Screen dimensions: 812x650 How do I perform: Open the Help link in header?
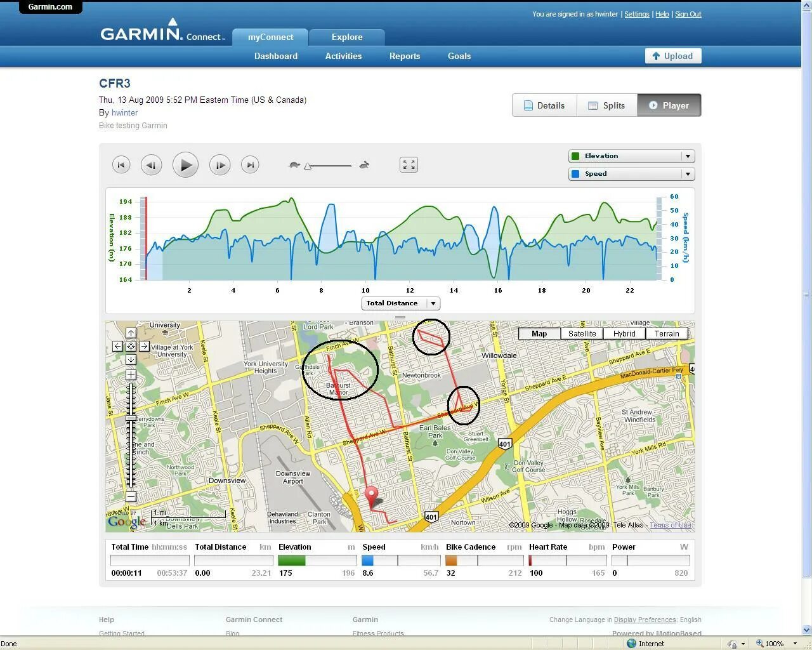click(662, 14)
